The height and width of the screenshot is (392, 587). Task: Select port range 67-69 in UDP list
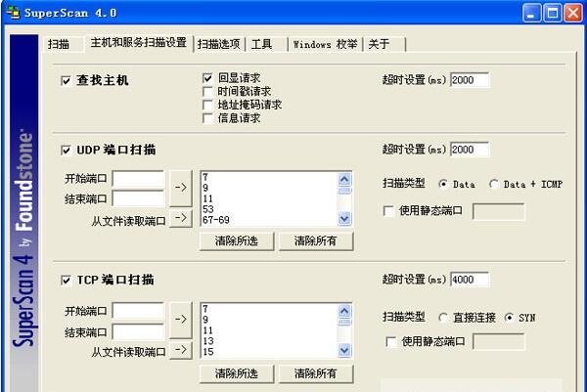point(216,220)
